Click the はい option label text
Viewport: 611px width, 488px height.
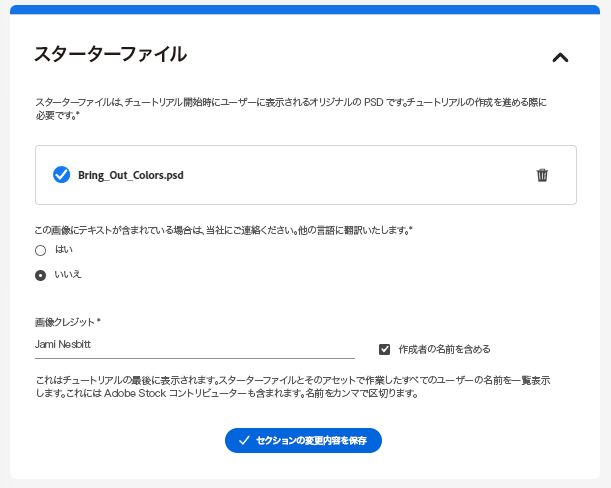64,250
